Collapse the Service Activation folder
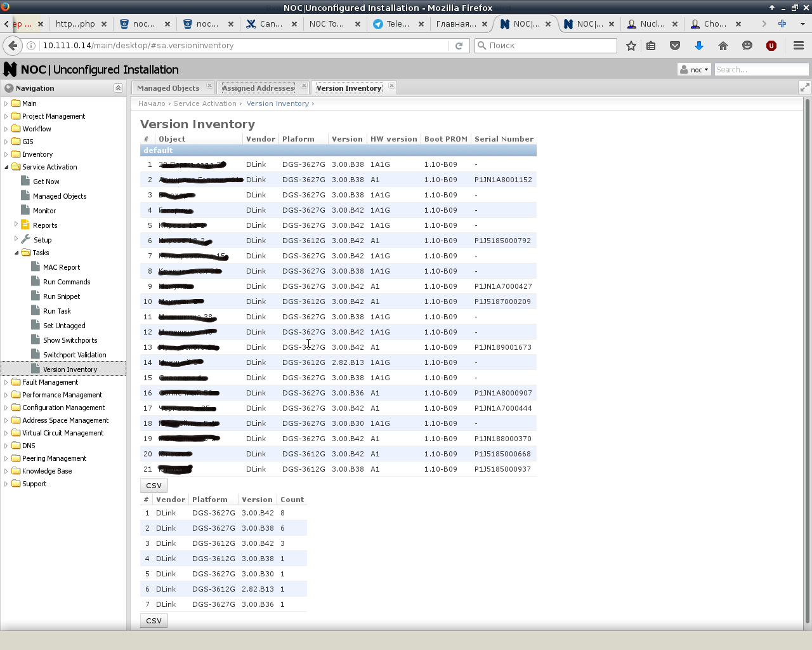The image size is (812, 650). pos(6,167)
